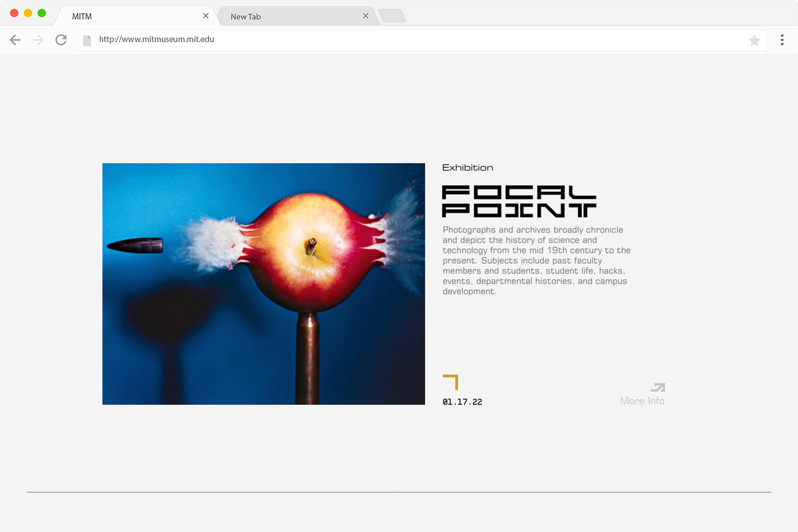The height and width of the screenshot is (532, 798).
Task: Close the MITM tab
Action: (x=206, y=16)
